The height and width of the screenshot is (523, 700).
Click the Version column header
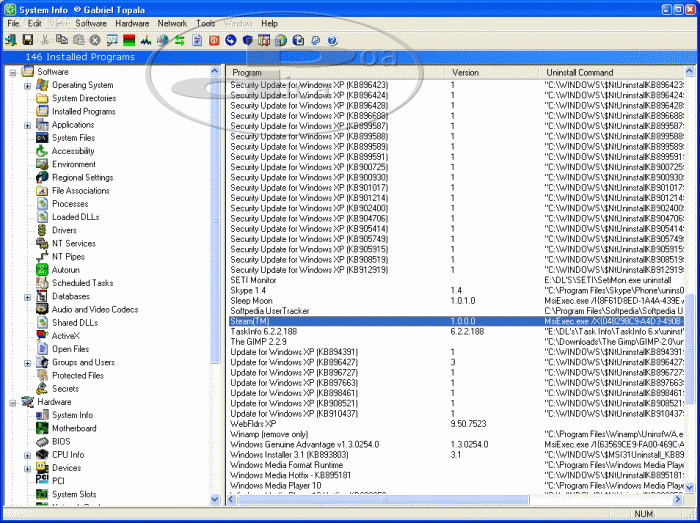[x=490, y=73]
